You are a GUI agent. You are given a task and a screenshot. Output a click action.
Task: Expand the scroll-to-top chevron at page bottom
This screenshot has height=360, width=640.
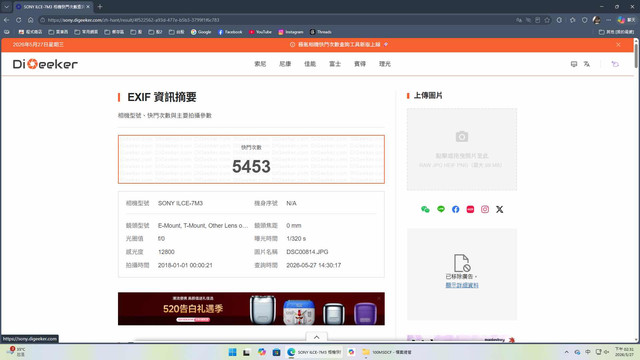pos(316,337)
